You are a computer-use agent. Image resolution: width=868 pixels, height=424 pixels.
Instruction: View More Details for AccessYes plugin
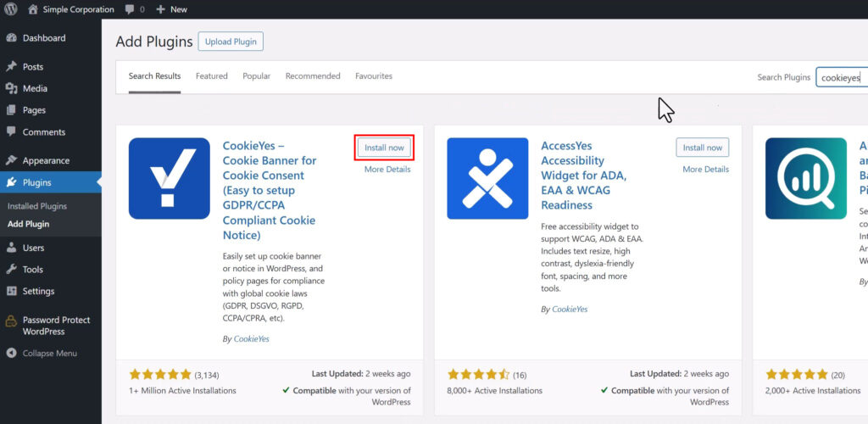tap(705, 170)
